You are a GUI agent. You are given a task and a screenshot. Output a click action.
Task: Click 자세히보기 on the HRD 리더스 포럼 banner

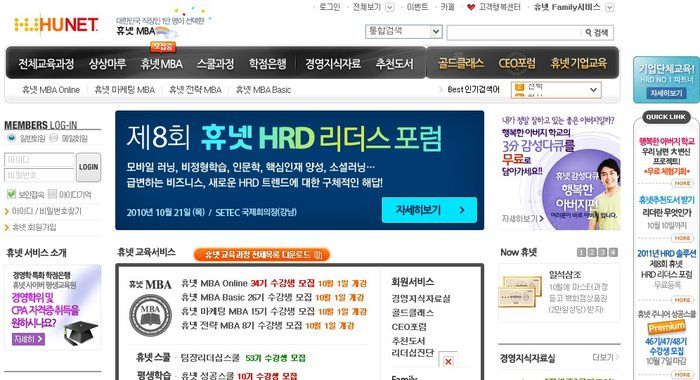tap(429, 210)
